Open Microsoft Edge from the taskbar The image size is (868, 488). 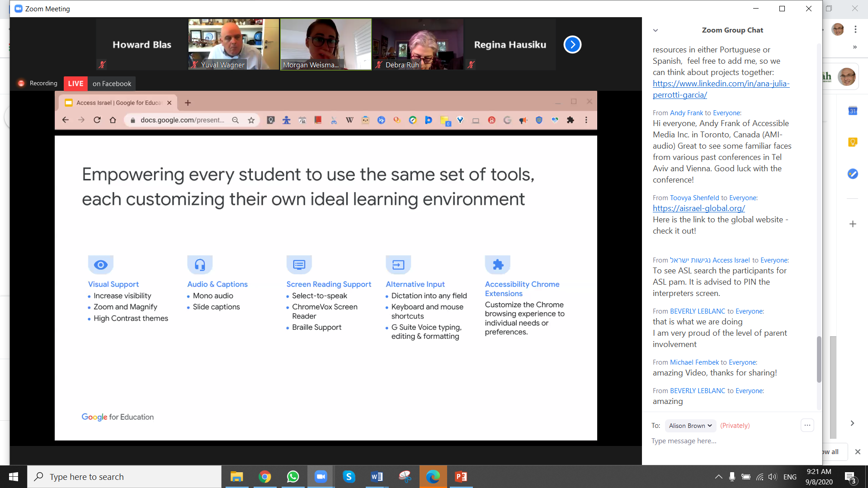(x=433, y=477)
